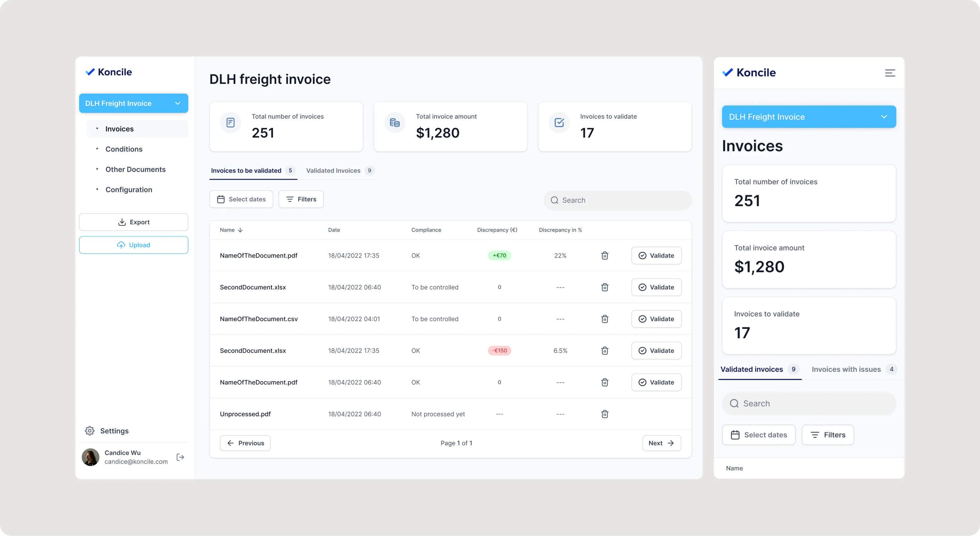Click the Export button
The height and width of the screenshot is (536, 980).
coord(133,222)
